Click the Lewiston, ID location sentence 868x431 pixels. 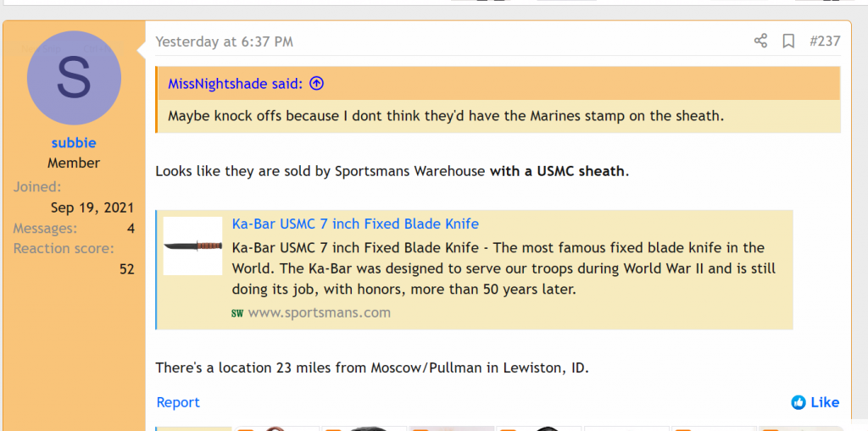coord(371,367)
